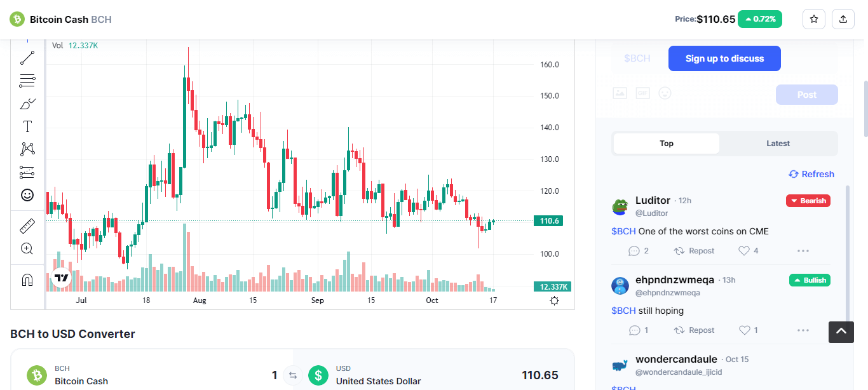Screen dimensions: 868x390
Task: Refresh the community feed
Action: point(811,174)
